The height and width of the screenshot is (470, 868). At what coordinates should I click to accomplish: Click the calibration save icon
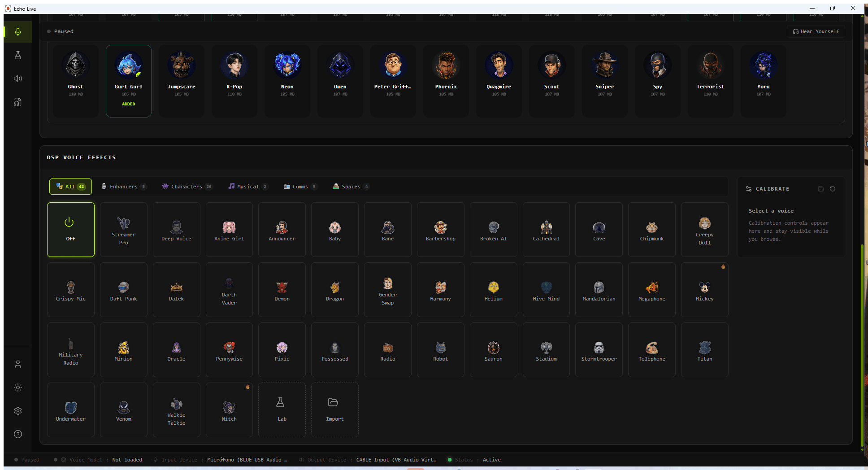click(821, 189)
